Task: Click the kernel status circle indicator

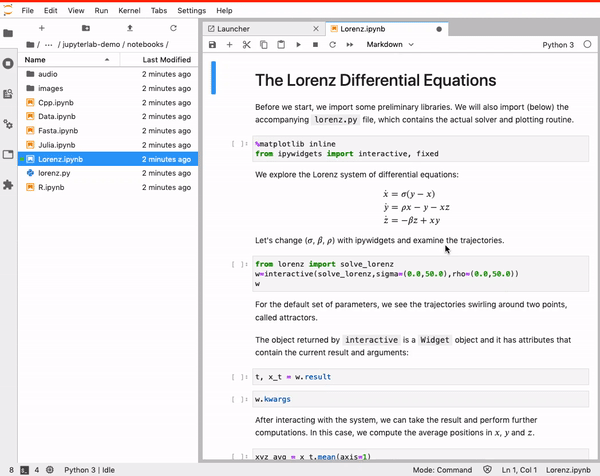Action: click(x=587, y=44)
